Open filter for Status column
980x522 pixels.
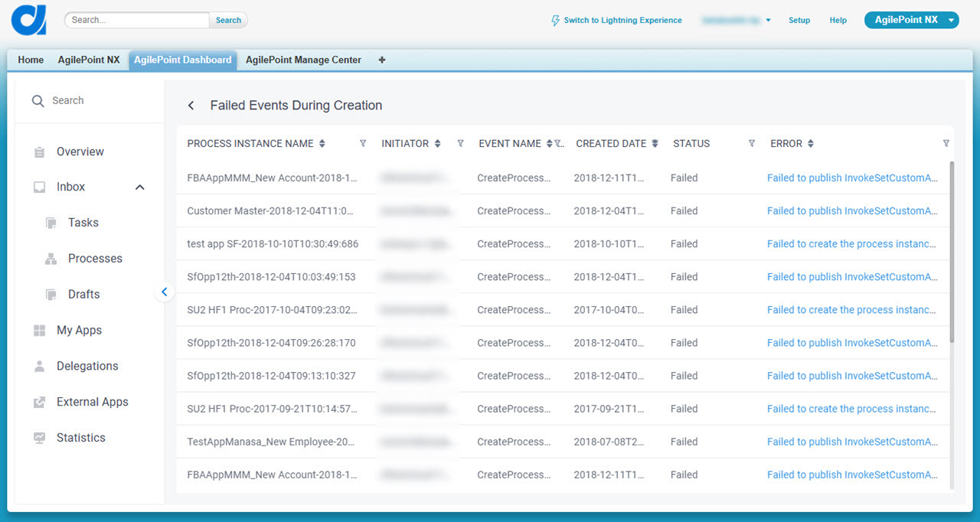(751, 144)
